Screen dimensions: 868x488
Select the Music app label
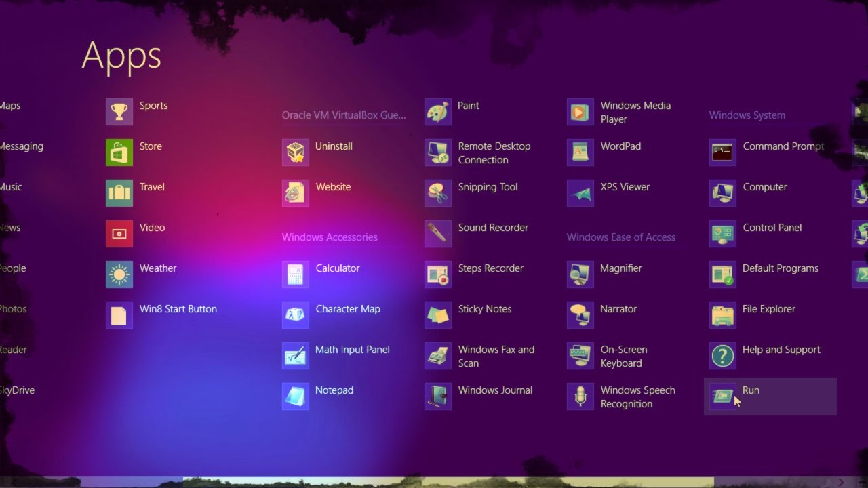[x=11, y=187]
